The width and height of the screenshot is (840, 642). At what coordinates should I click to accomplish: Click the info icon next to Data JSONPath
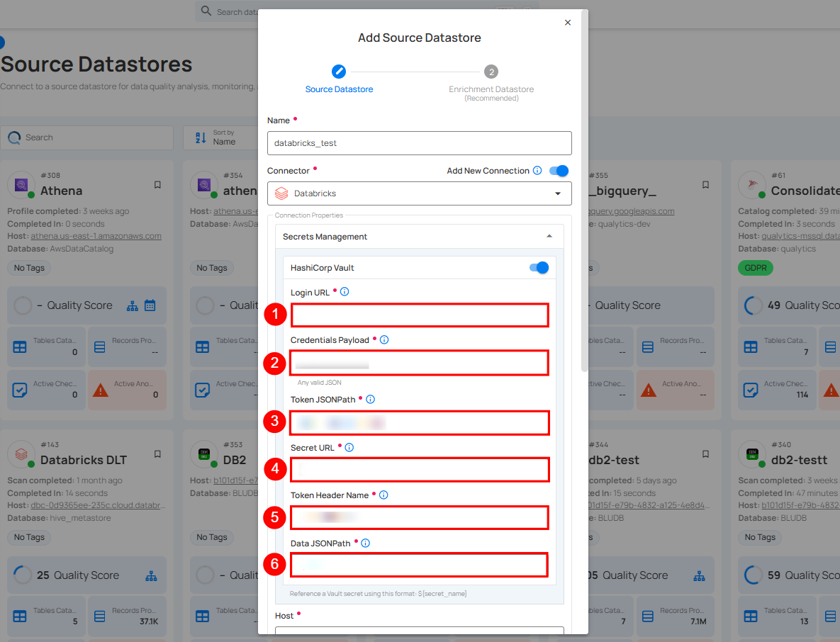(365, 544)
